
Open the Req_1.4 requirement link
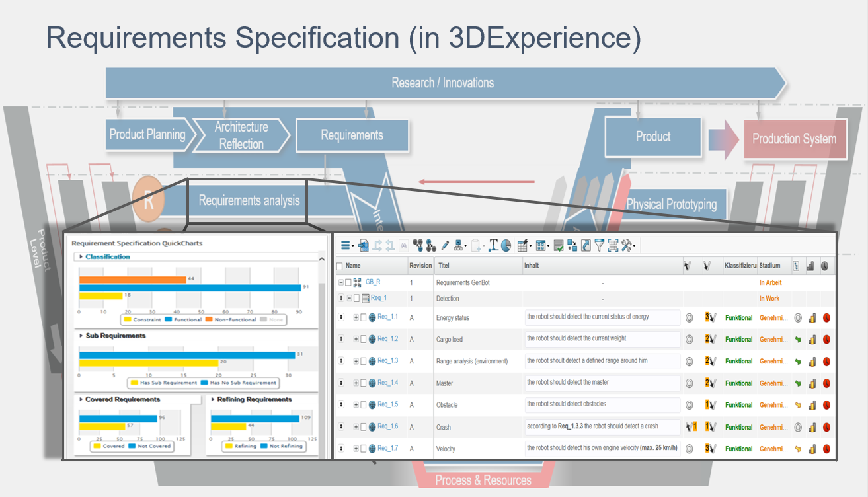[x=388, y=383]
